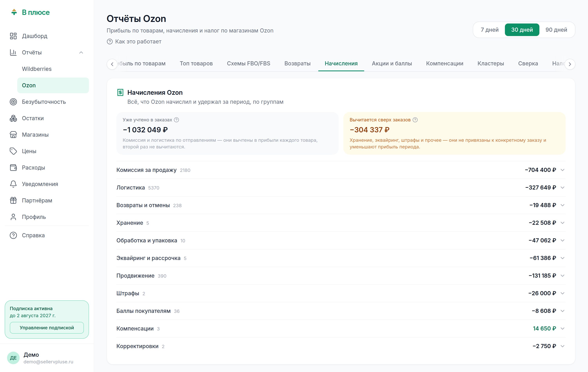Image resolution: width=588 pixels, height=372 pixels.
Task: Click the receipt icon next to Начисления Ozon
Action: [x=120, y=92]
